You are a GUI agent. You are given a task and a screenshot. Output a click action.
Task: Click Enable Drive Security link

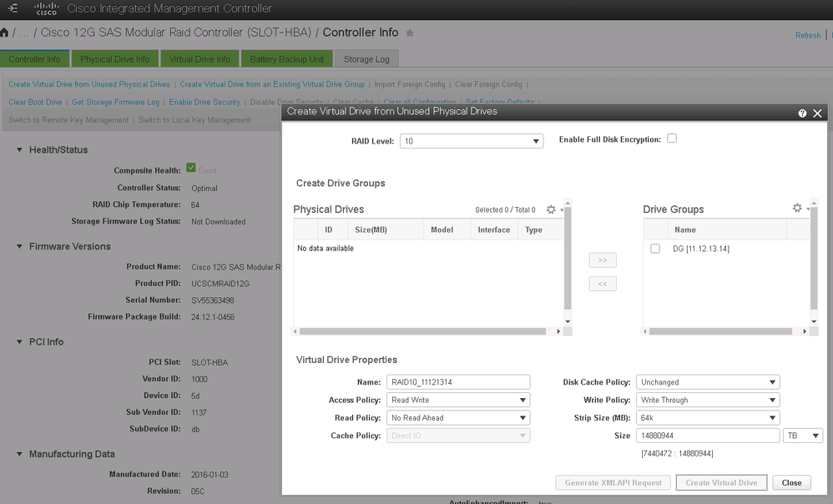click(204, 102)
